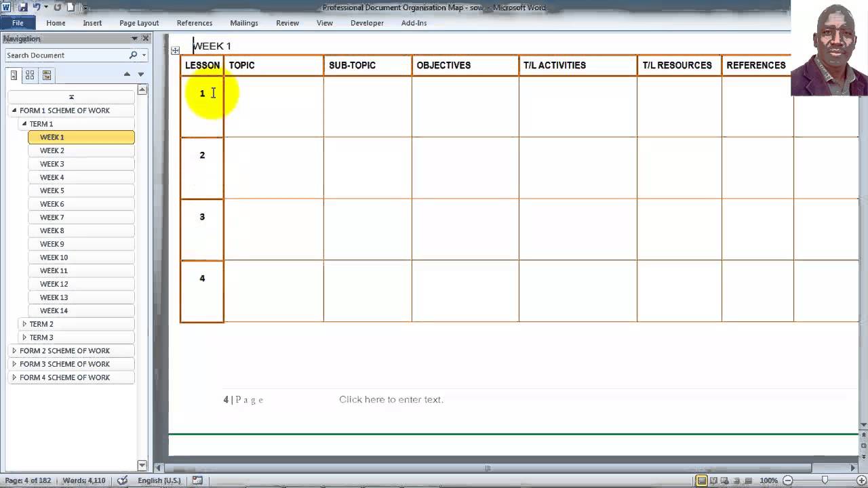Image resolution: width=868 pixels, height=488 pixels.
Task: Collapse FORM 1 SCHEME OF WORK heading
Action: pos(14,110)
